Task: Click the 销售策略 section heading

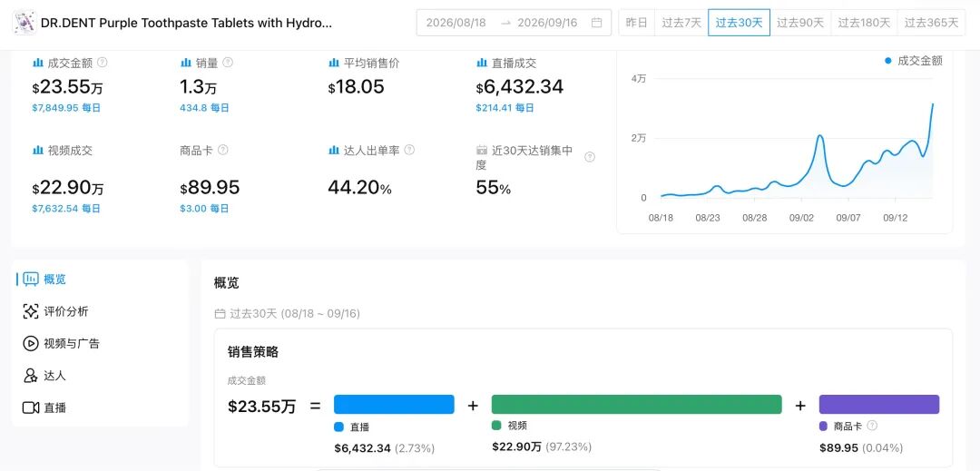Action: [x=253, y=352]
